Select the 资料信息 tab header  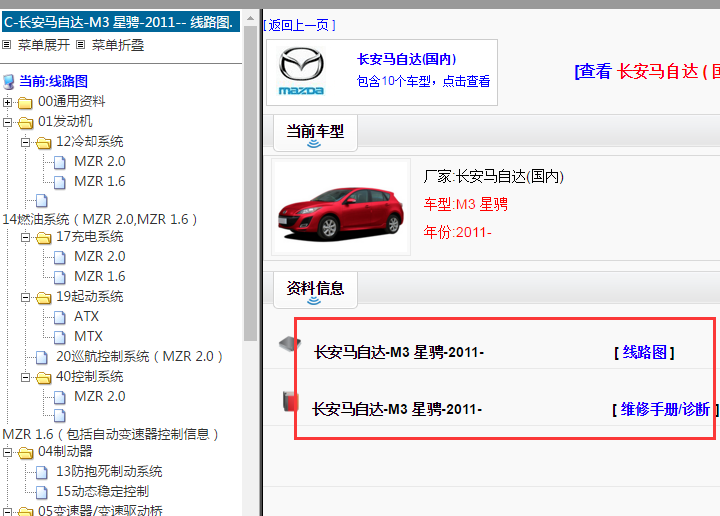(315, 290)
